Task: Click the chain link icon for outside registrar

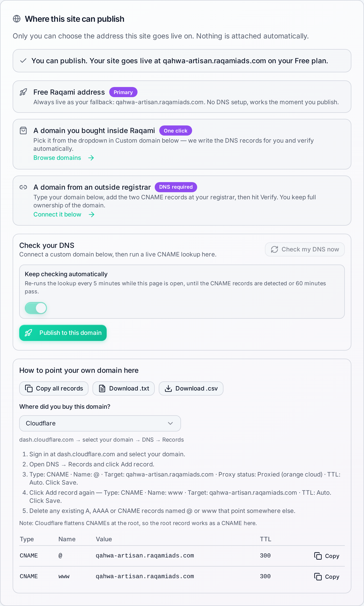Action: (x=23, y=187)
